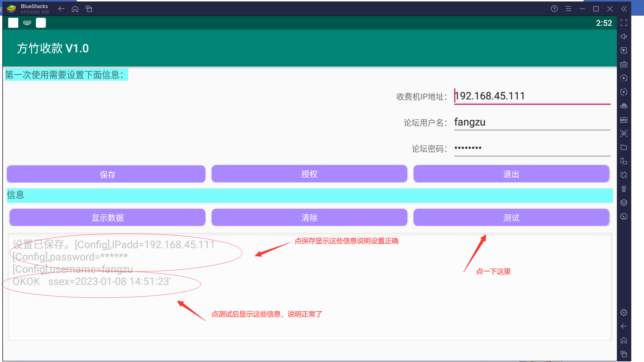Click the BlueStacks fullscreen icon
This screenshot has width=644, height=362.
[x=624, y=23]
